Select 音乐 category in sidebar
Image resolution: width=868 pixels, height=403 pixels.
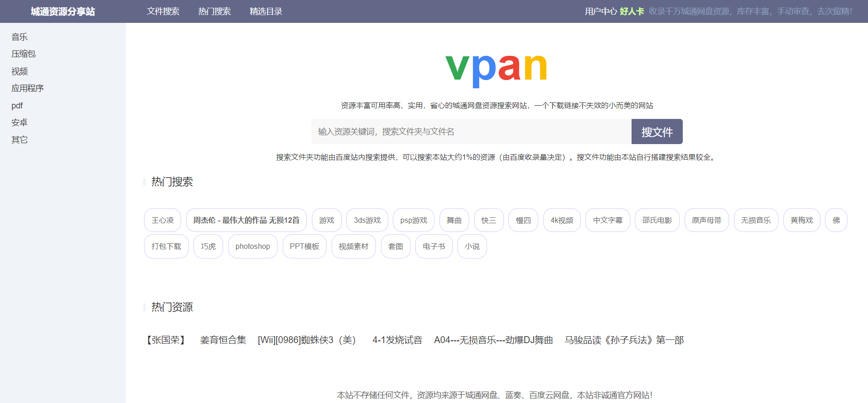click(20, 37)
